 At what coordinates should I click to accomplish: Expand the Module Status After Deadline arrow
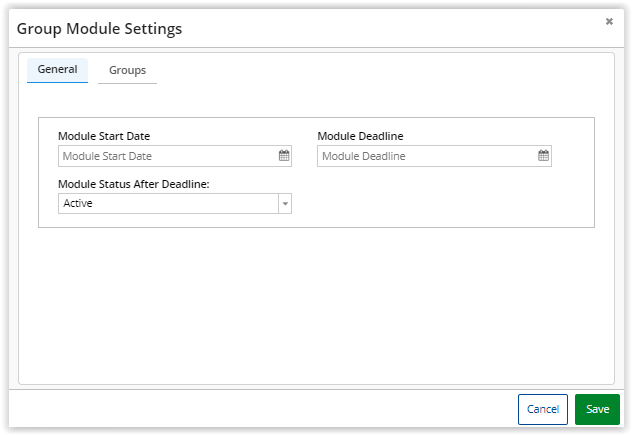(285, 204)
